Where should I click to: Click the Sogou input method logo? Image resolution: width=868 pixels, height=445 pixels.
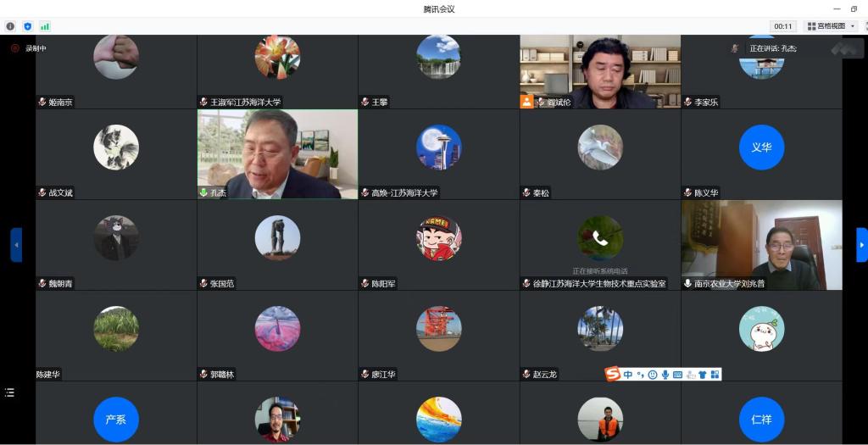(613, 374)
